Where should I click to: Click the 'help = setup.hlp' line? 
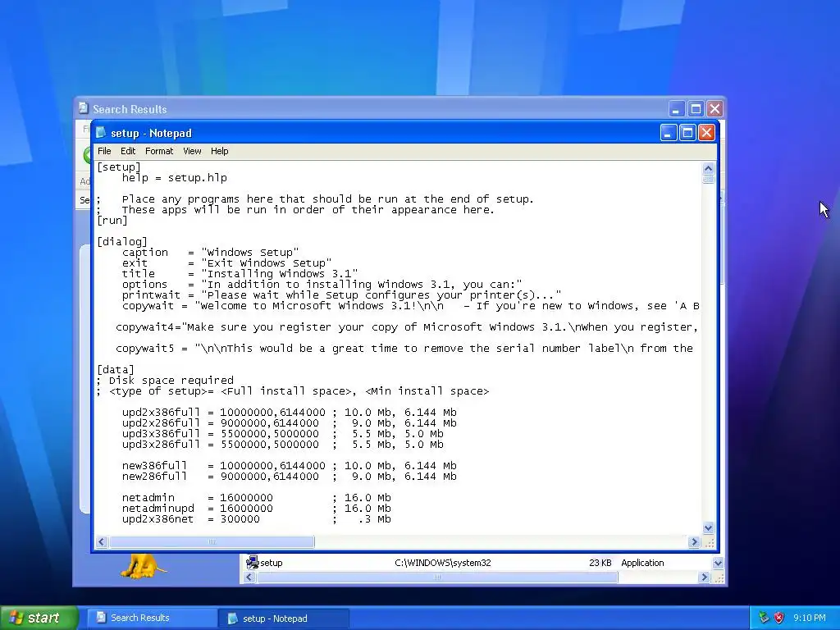point(174,178)
